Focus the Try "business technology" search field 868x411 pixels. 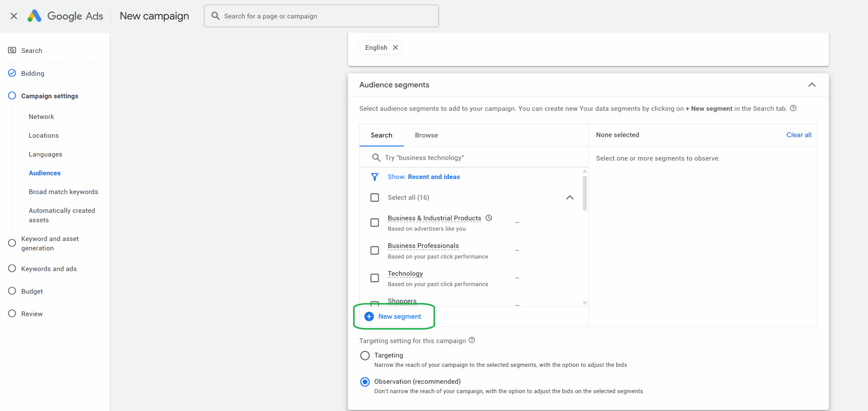tap(474, 158)
